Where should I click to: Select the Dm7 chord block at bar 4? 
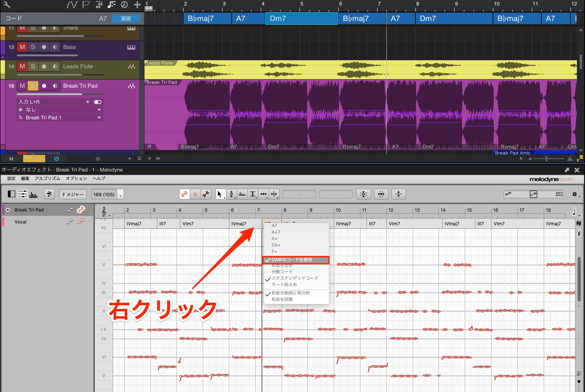[302, 18]
